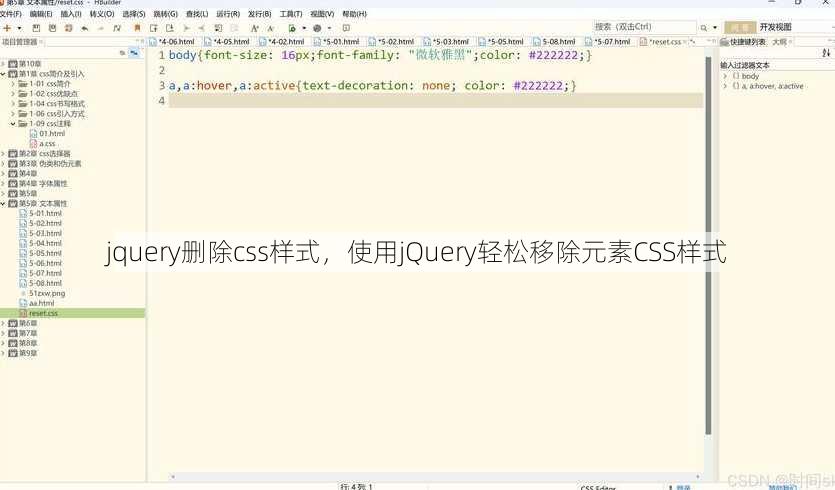
Task: Open the search options dropdown arrow
Action: [715, 28]
